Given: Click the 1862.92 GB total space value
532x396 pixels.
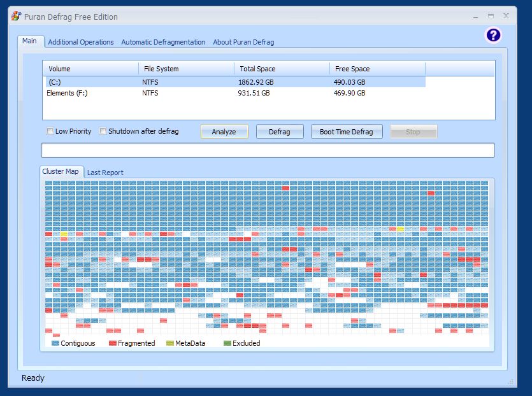Looking at the screenshot, I should click(256, 82).
